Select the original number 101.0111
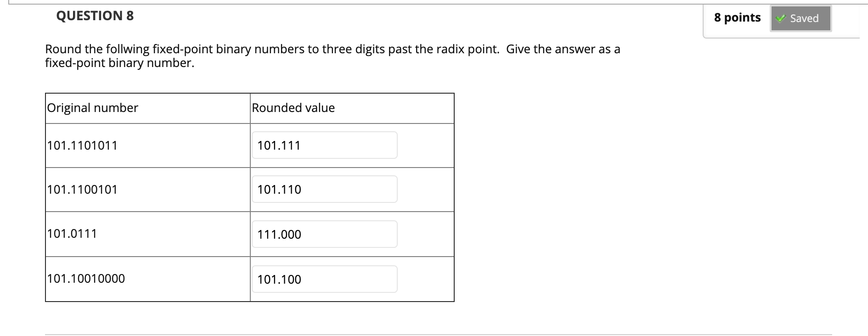Viewport: 868px width, 336px height. click(71, 233)
